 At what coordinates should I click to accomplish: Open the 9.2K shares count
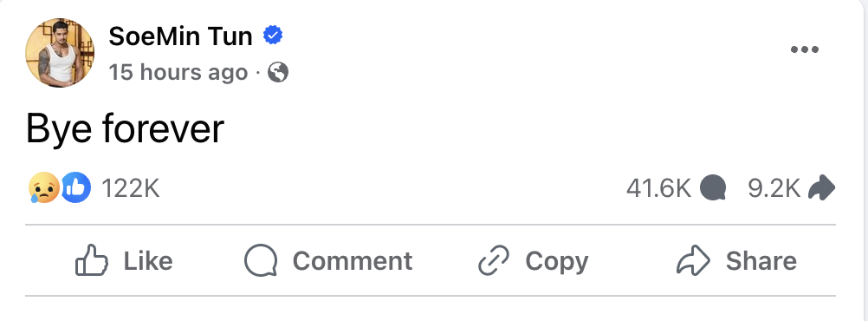774,188
